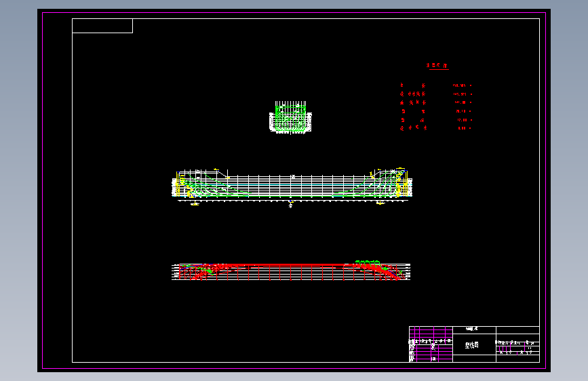
Task: Select the empty label box in the top-left corner of the frame
Action: pyautogui.click(x=102, y=26)
